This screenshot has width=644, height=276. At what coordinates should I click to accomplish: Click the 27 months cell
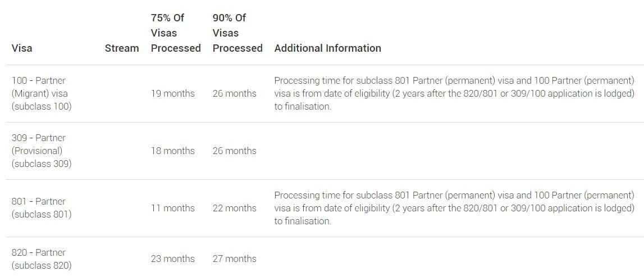click(235, 259)
